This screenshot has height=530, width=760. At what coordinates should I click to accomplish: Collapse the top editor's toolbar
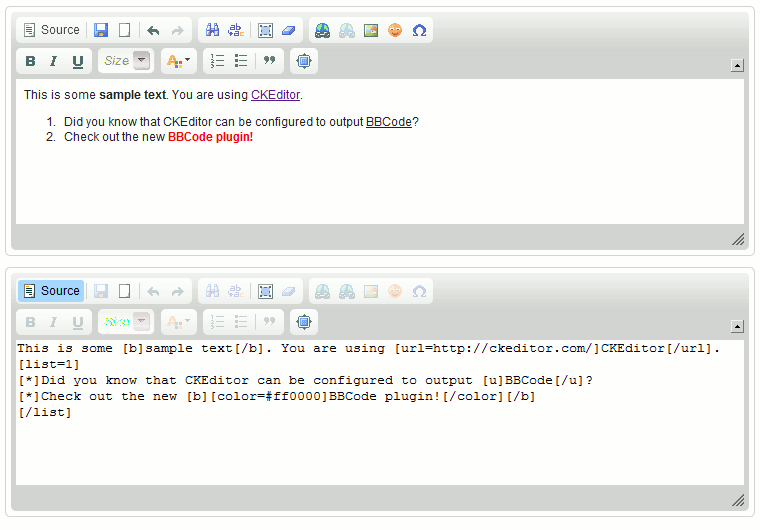point(737,66)
